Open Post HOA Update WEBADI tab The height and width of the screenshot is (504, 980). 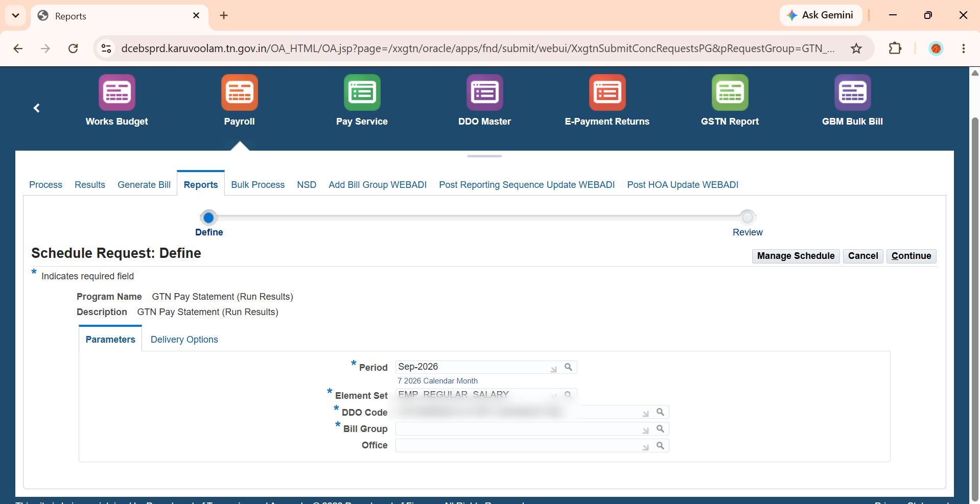pos(683,185)
